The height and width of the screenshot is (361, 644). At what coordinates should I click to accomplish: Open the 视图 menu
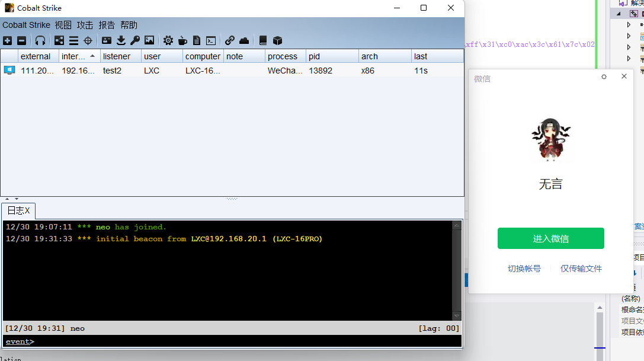point(63,25)
